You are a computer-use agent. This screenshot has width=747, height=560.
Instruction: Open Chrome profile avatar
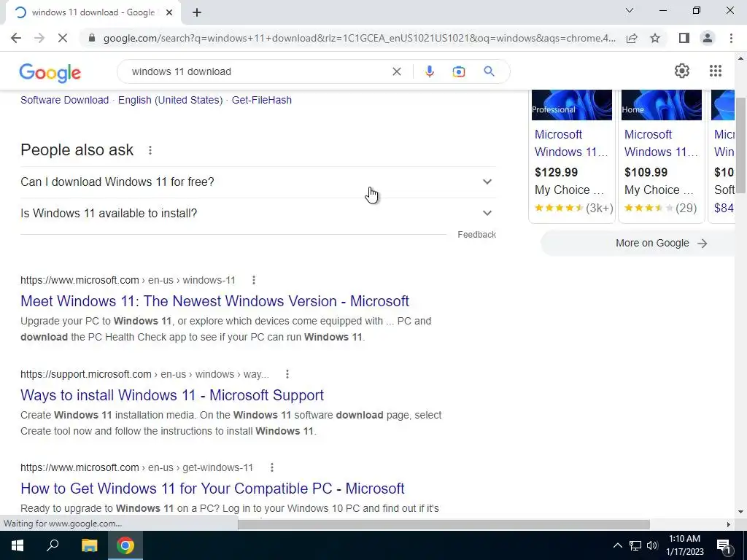pos(708,38)
